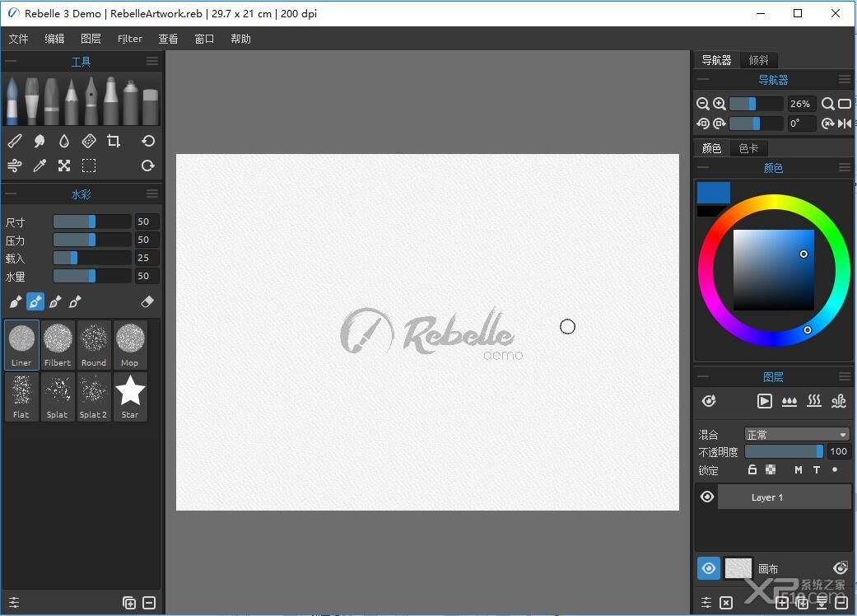This screenshot has width=857, height=616.
Task: Switch to the 色卡 tab
Action: [748, 148]
